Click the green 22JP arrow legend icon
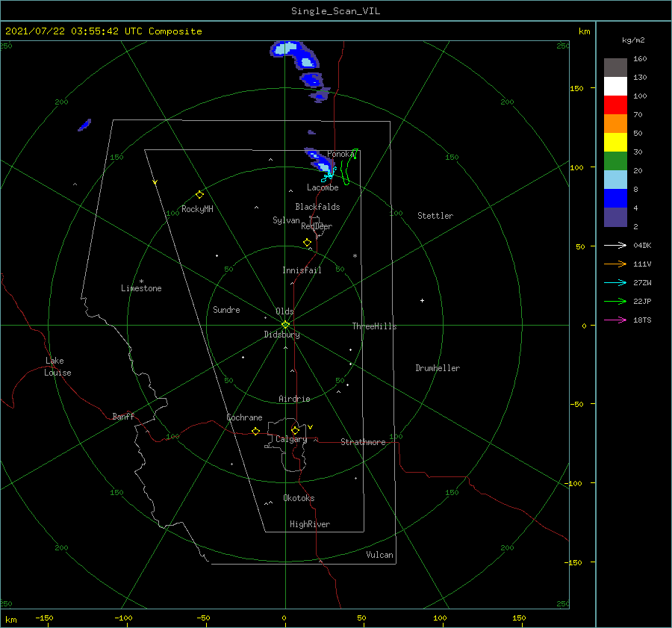 coord(615,302)
